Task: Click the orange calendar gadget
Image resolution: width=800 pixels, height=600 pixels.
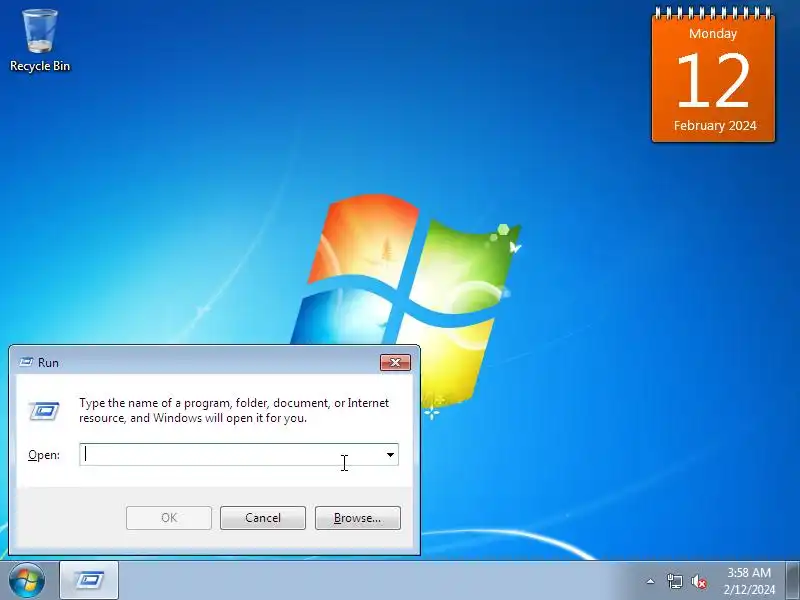Action: 713,74
